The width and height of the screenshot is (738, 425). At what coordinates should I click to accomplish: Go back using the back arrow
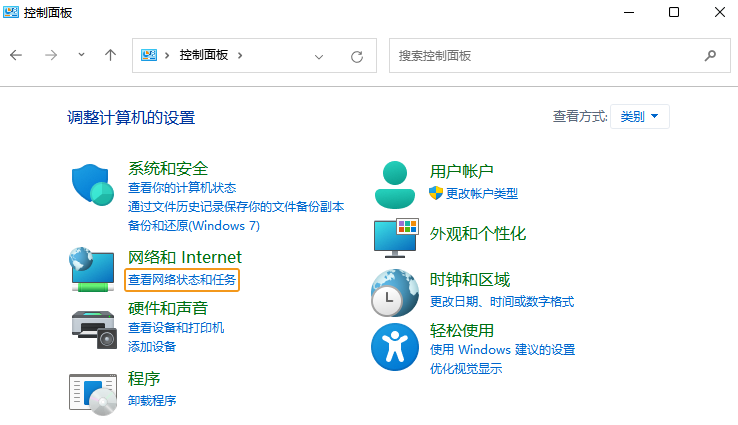pyautogui.click(x=16, y=55)
